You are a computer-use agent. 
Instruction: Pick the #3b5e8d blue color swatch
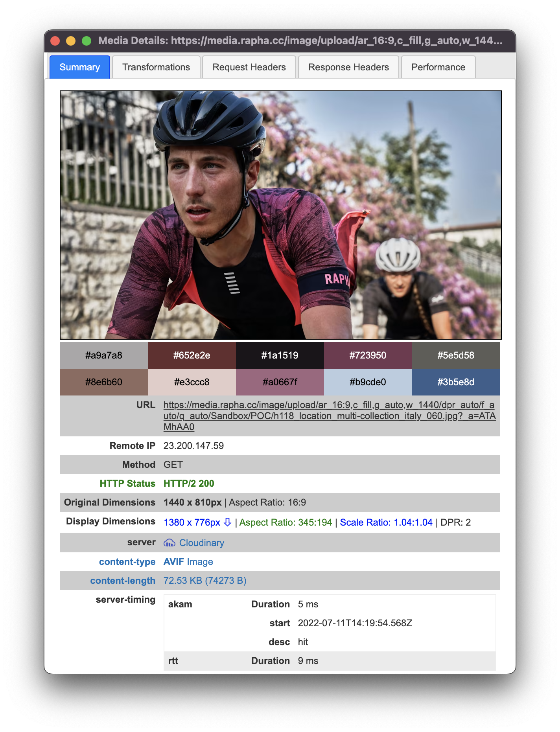pos(456,382)
